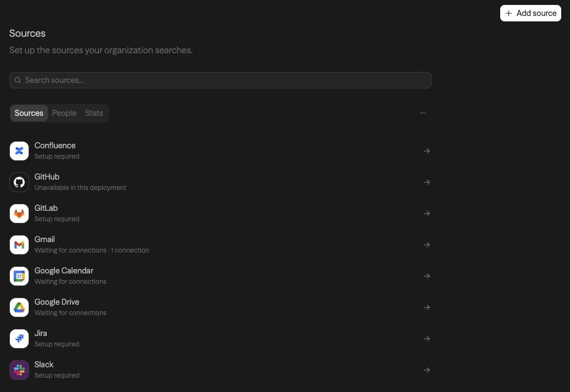Open GitLab via its right arrow
The image size is (570, 392).
(427, 214)
